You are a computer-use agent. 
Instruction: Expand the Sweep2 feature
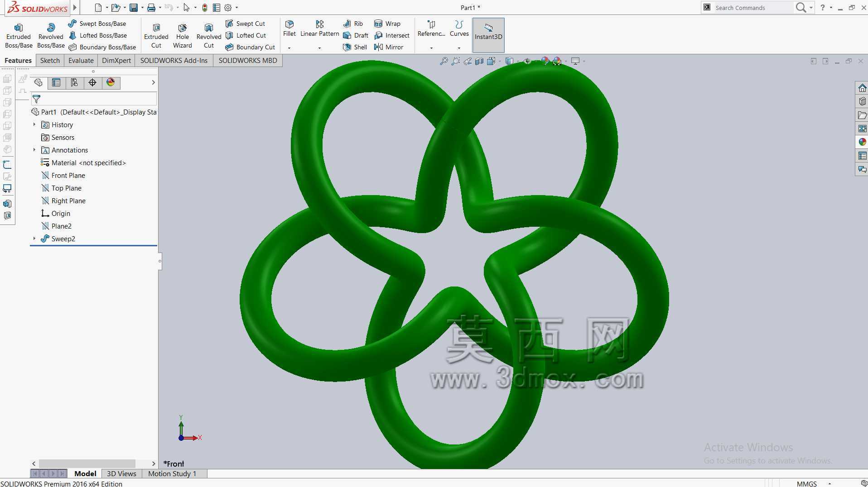coord(34,239)
